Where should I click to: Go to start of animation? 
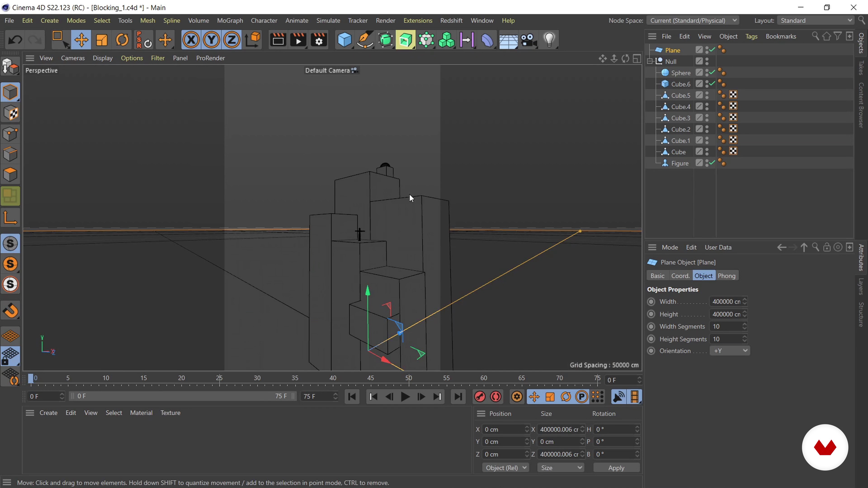pyautogui.click(x=352, y=397)
